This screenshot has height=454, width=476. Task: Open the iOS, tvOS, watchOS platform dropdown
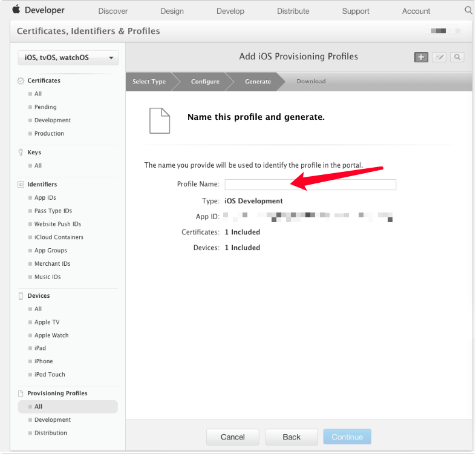(68, 58)
